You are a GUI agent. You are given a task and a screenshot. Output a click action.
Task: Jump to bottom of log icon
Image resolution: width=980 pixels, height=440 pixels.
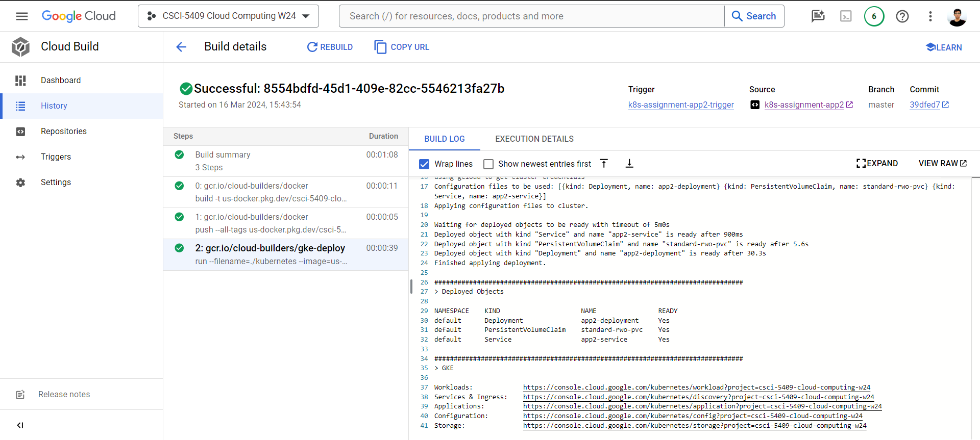[x=629, y=164]
